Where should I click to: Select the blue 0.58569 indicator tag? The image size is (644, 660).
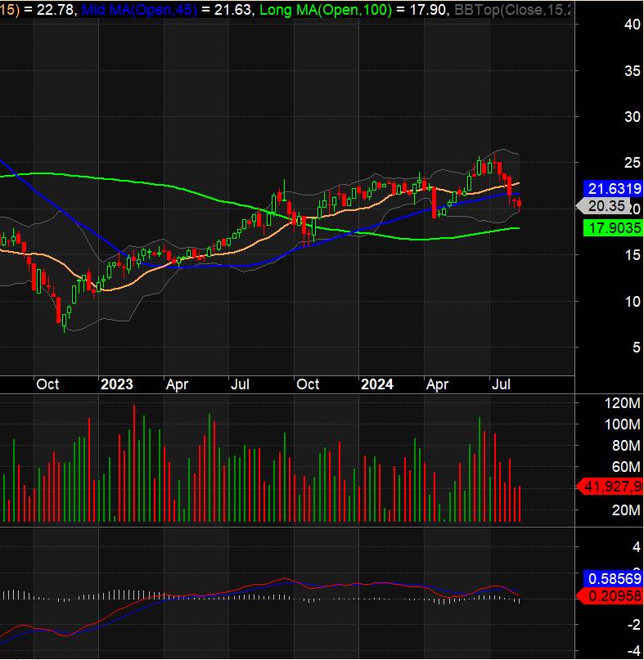click(x=612, y=577)
